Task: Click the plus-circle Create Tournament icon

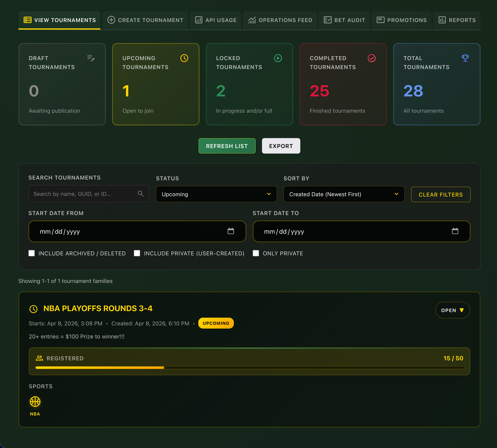Action: point(111,20)
